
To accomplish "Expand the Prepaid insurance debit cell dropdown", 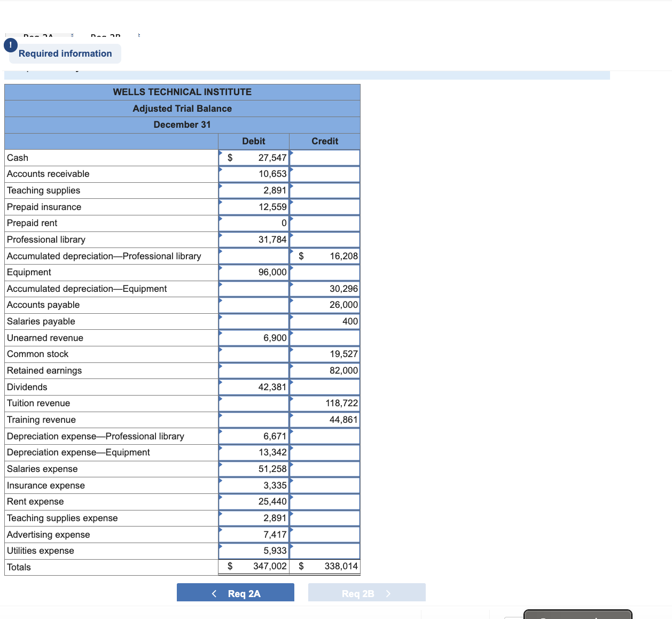I will coord(220,203).
